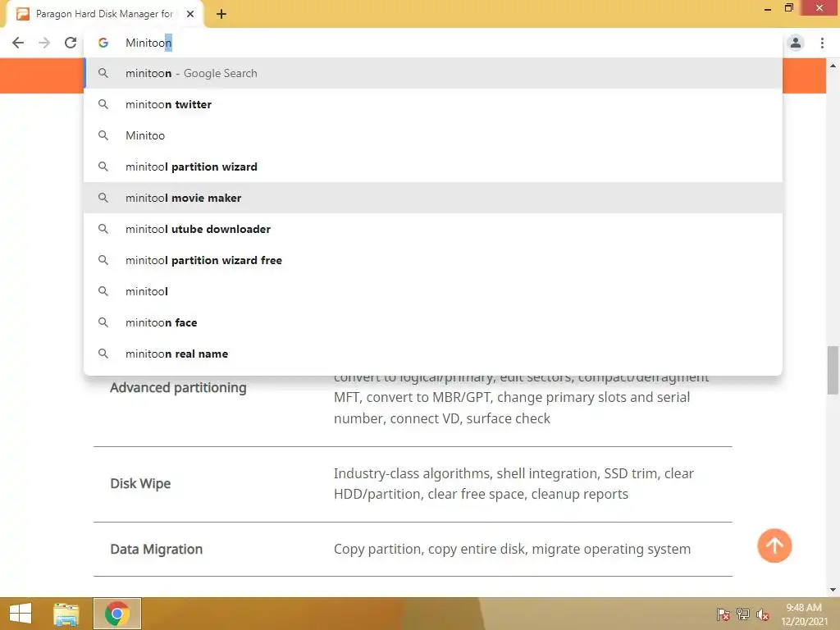Screen dimensions: 840x630
Task: Click the address bar containing Minitoon
Action: [x=433, y=43]
